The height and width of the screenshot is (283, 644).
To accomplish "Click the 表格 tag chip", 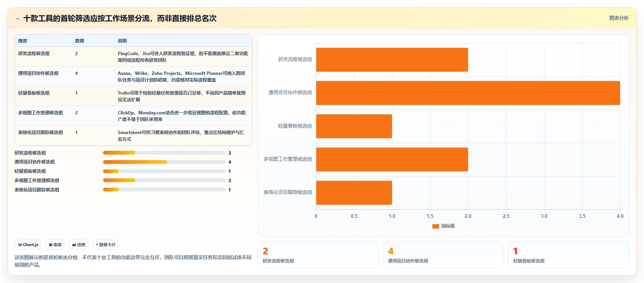I will 55,245.
